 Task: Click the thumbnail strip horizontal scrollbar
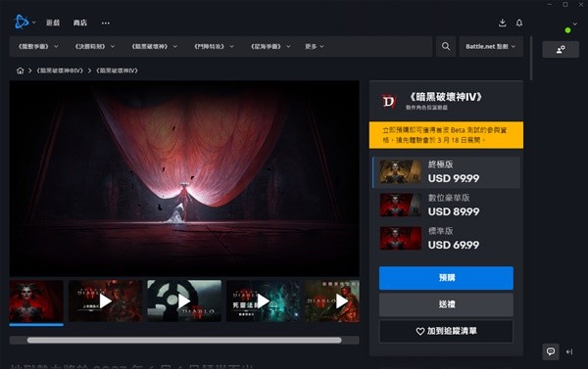tap(184, 341)
